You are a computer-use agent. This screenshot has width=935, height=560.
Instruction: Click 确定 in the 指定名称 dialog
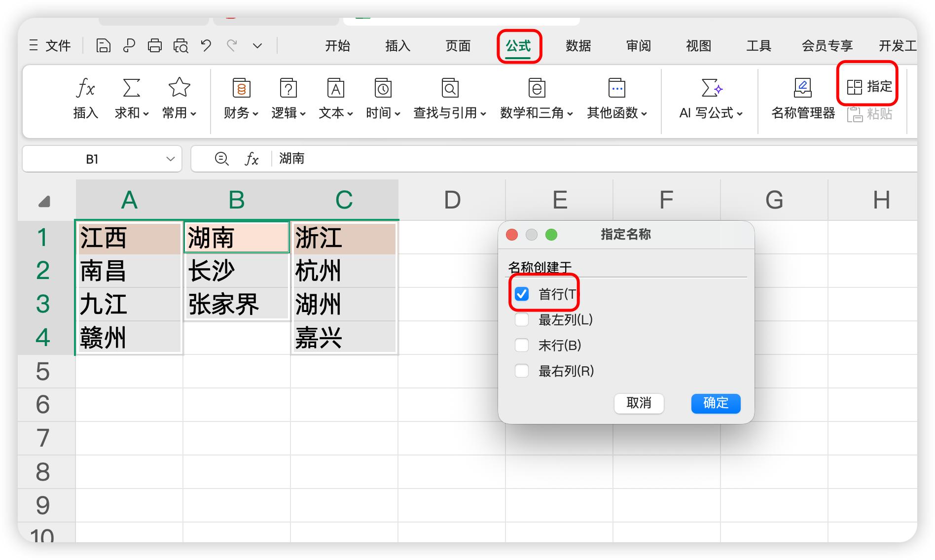tap(716, 403)
